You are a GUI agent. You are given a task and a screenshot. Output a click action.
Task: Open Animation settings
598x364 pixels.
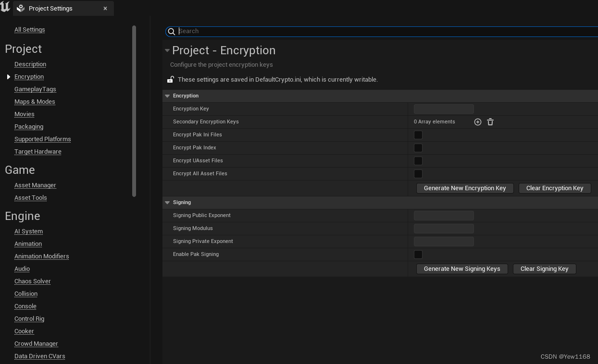[28, 244]
